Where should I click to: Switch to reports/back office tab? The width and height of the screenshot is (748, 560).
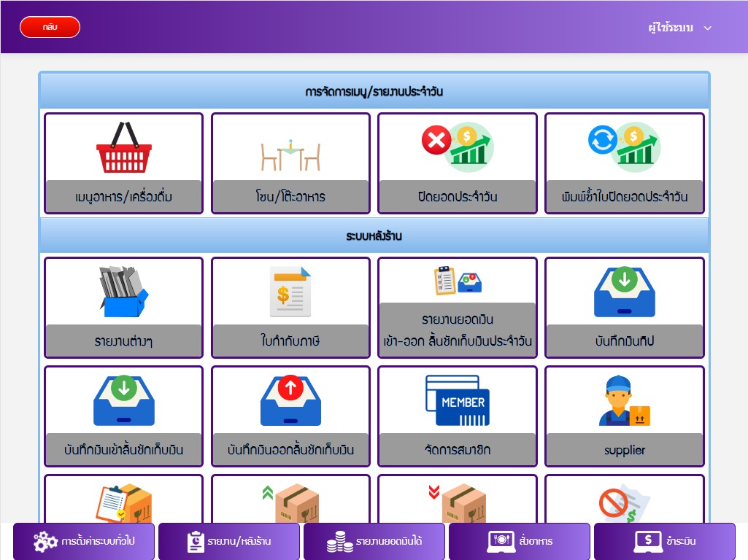(x=229, y=542)
